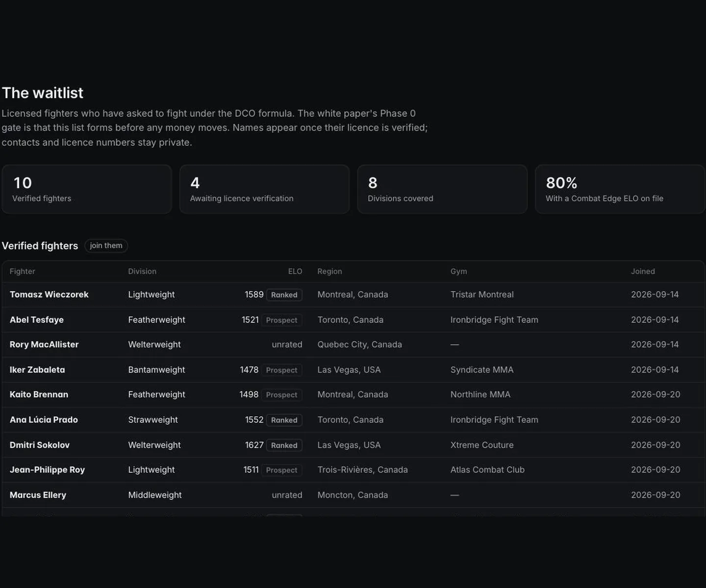Click the Bantamweight division cell
The height and width of the screenshot is (588, 706).
pyautogui.click(x=156, y=370)
